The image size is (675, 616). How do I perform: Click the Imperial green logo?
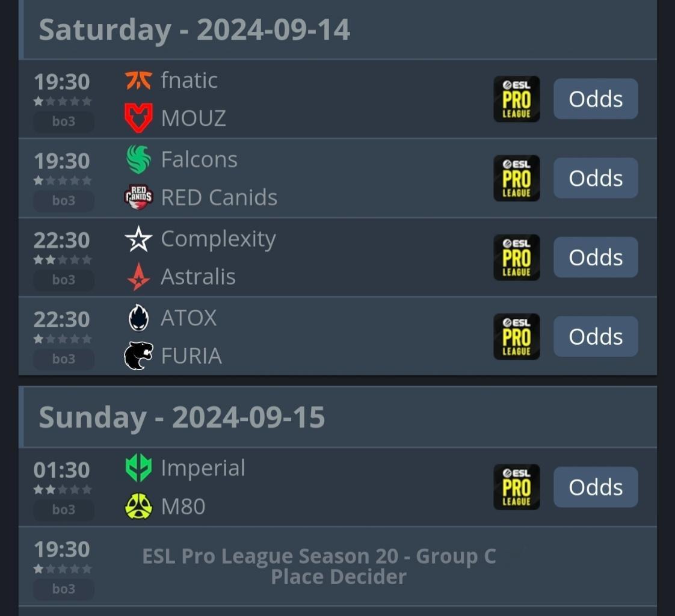[138, 468]
